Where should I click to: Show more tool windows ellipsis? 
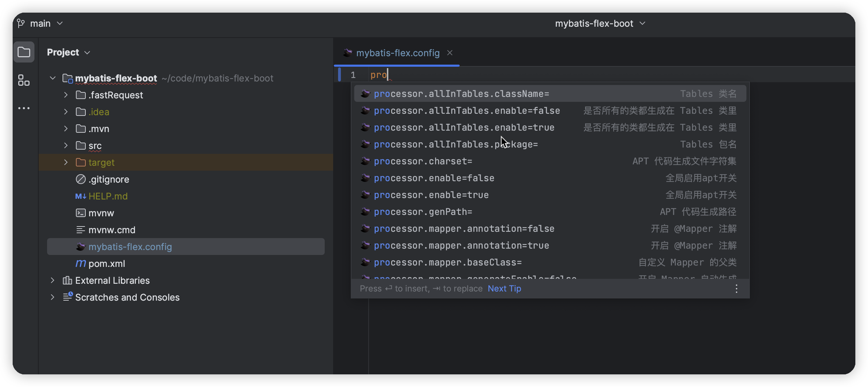24,108
